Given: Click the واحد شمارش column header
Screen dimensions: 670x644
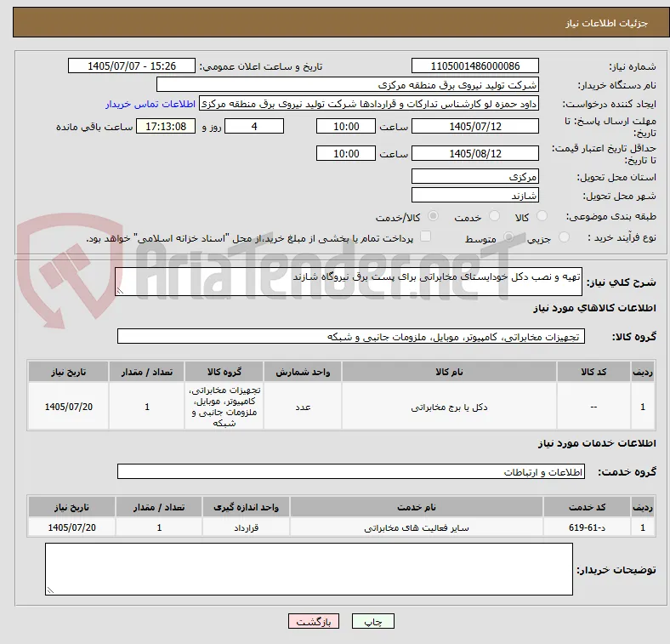Looking at the screenshot, I should coord(303,372).
